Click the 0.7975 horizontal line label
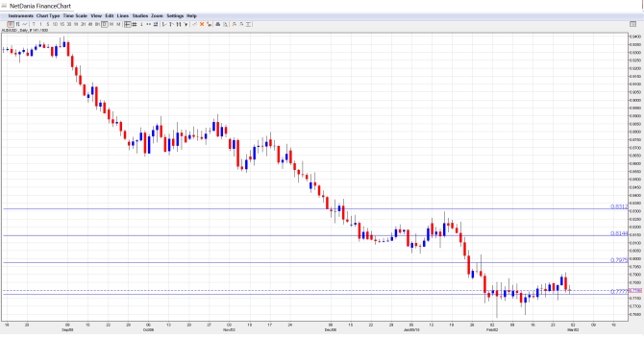644x362 pixels. [619, 260]
